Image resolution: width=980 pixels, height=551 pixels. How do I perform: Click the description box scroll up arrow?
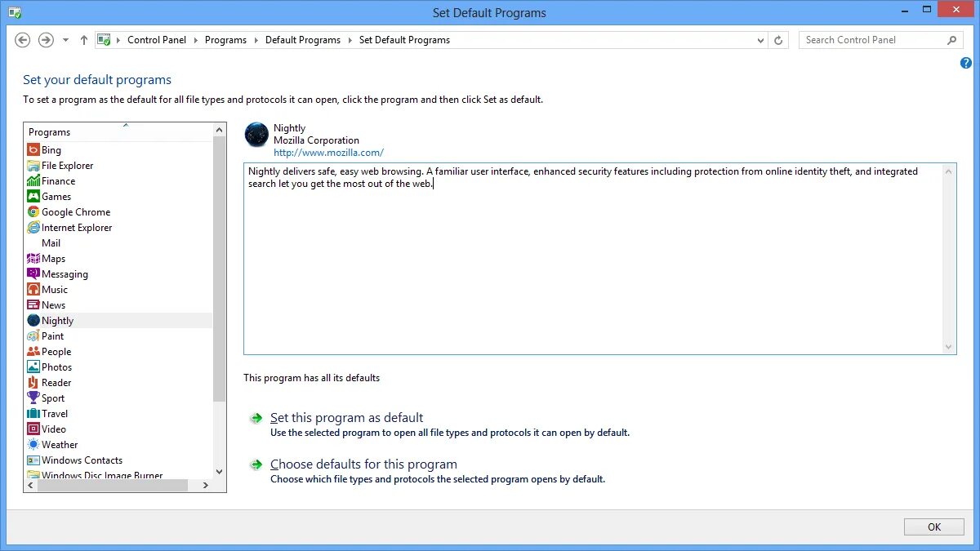949,171
